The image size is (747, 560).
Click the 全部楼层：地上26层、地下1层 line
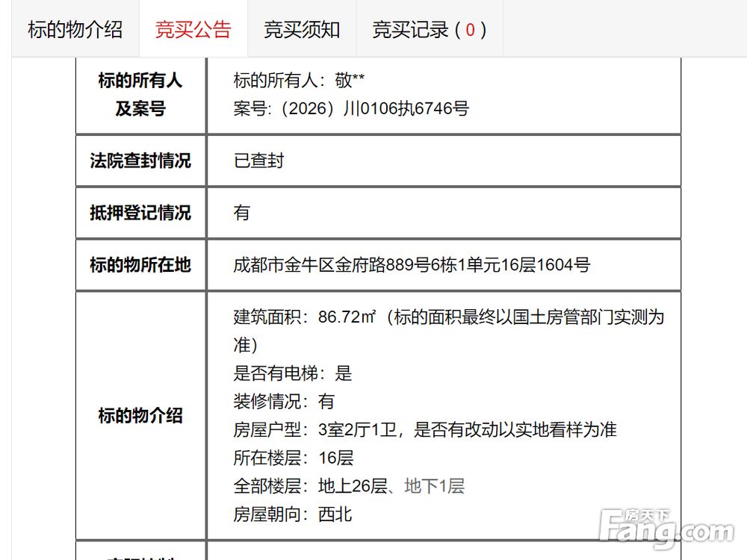(349, 486)
